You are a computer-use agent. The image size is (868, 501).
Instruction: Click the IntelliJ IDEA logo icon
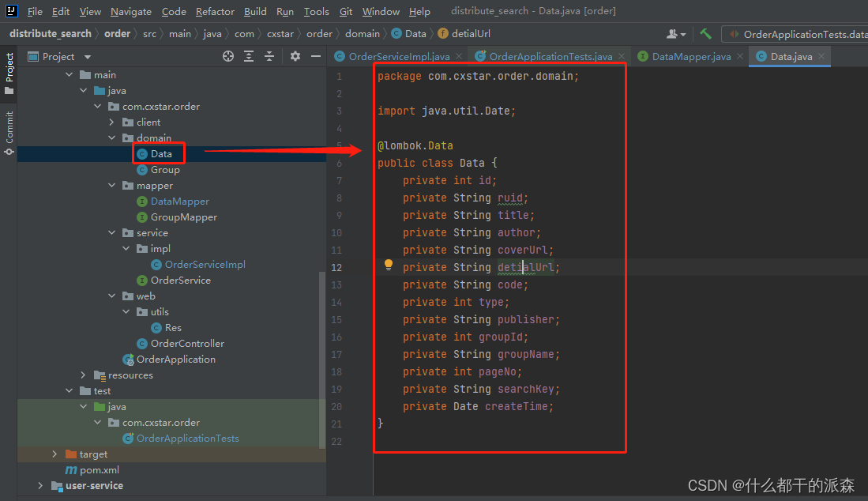pyautogui.click(x=11, y=10)
